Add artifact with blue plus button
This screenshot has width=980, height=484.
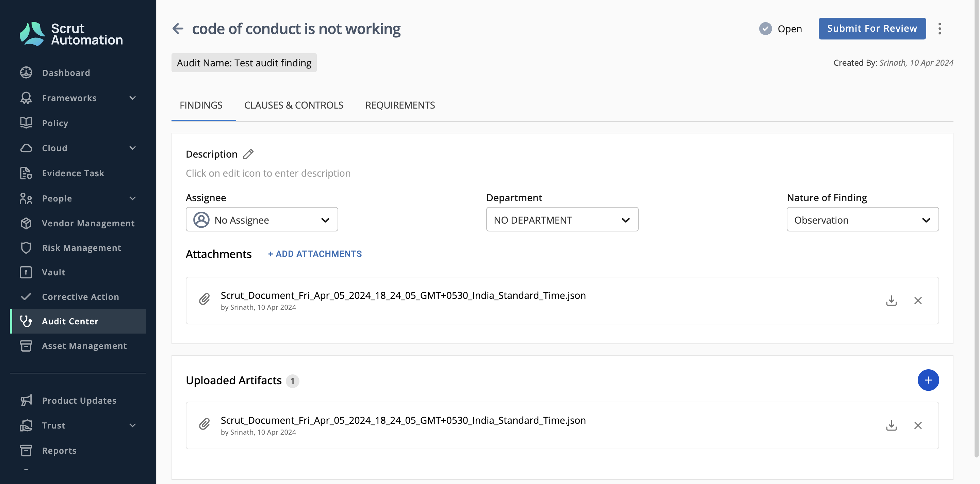(x=928, y=380)
